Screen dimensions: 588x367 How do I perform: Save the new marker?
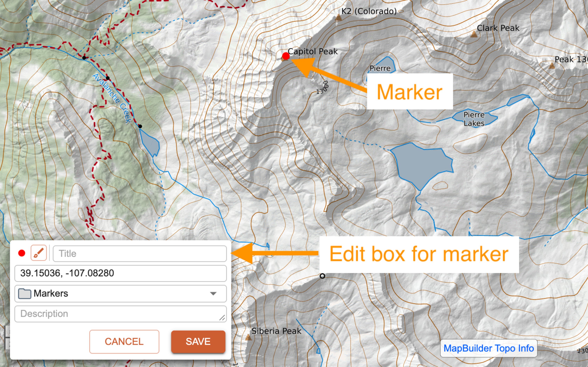point(198,341)
